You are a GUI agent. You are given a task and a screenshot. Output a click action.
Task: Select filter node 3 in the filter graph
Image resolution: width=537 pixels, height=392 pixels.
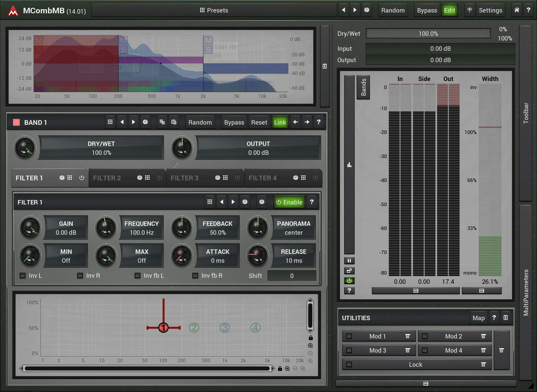tap(225, 328)
